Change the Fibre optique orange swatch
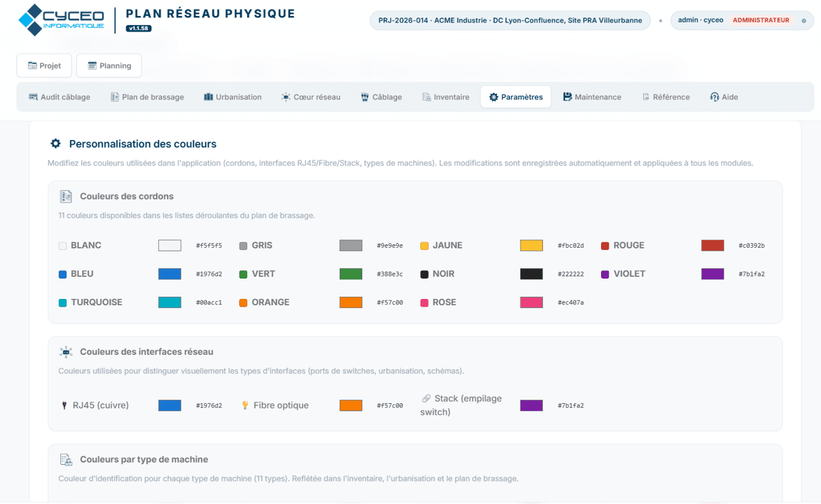 tap(351, 405)
